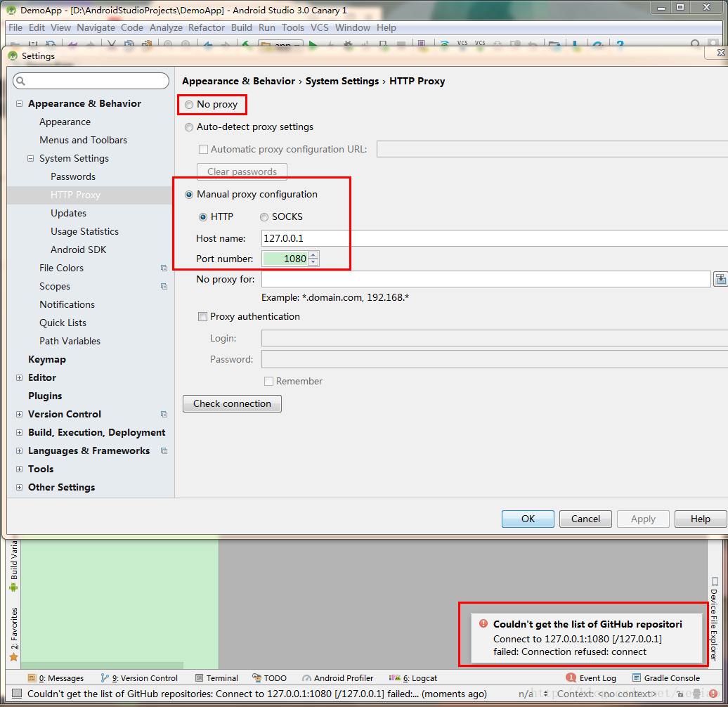728x707 pixels.
Task: Click the magnifier icon in Settings search box
Action: (x=20, y=82)
